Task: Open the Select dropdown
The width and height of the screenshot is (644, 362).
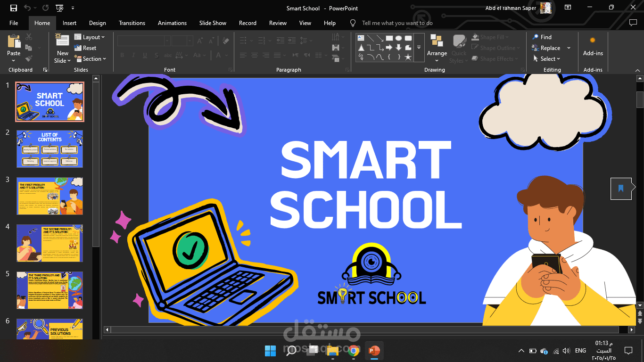Action: 546,59
